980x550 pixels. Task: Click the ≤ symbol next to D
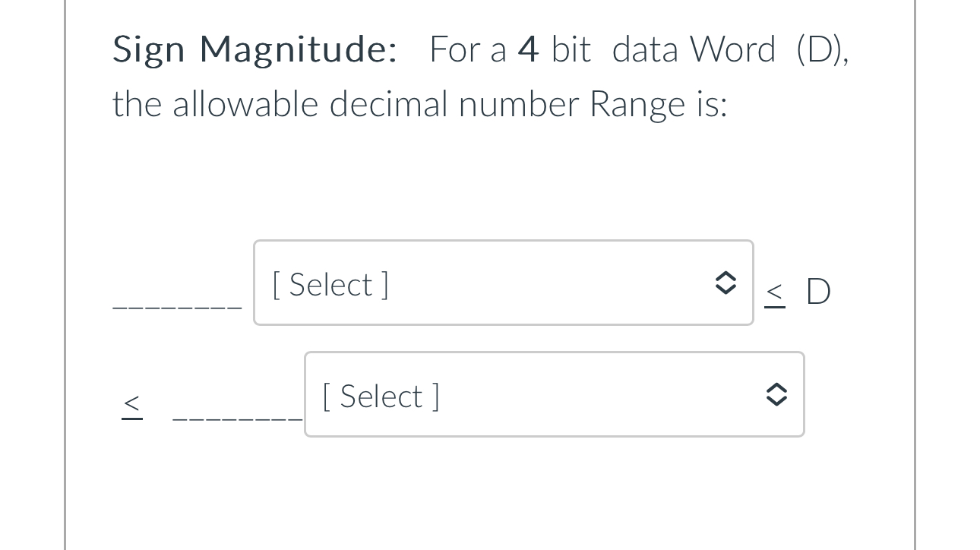point(774,292)
